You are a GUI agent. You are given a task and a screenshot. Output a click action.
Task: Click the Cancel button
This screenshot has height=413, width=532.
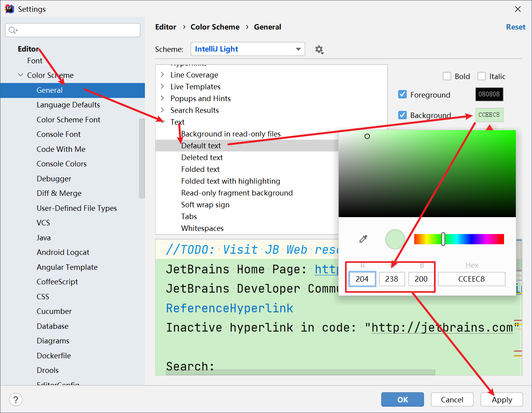[452, 400]
